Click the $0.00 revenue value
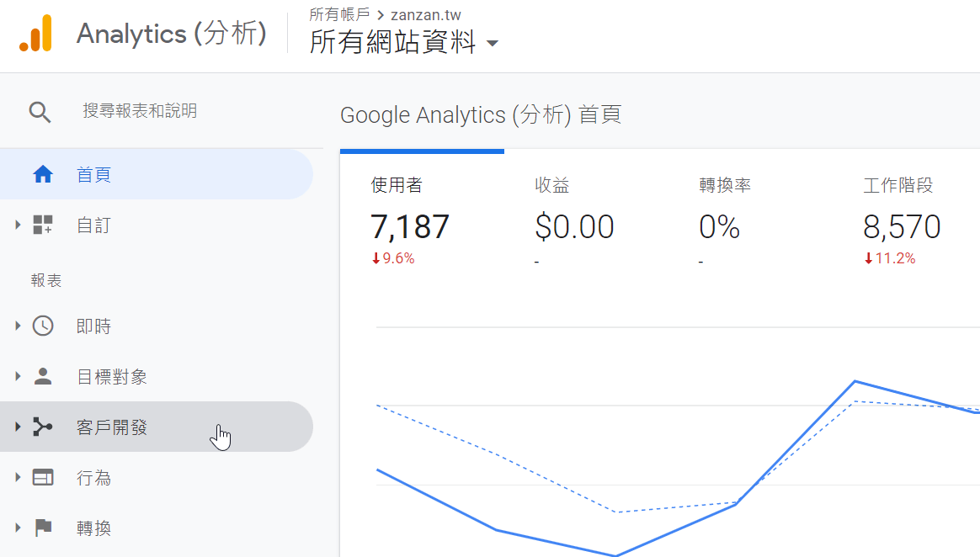 [x=574, y=226]
